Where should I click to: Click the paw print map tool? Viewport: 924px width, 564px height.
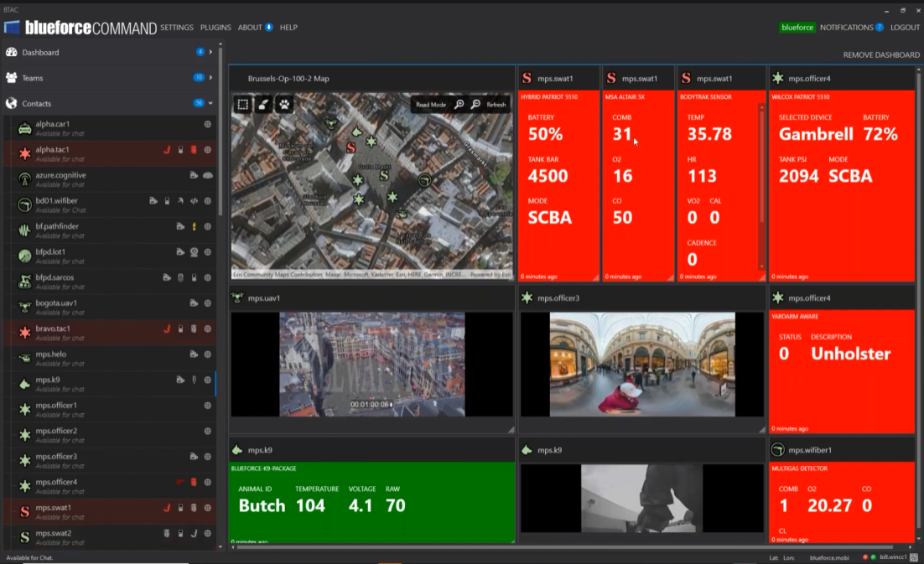click(284, 105)
